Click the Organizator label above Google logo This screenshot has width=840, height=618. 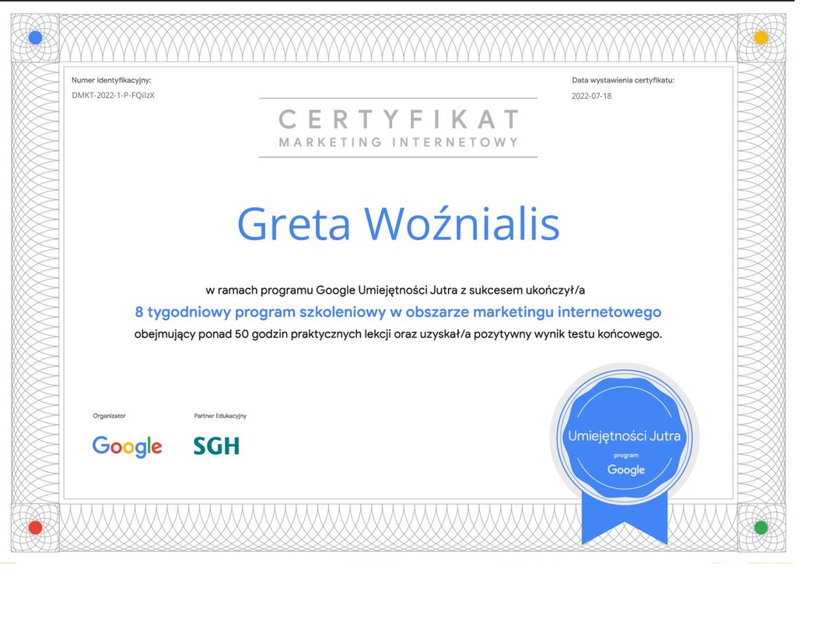tap(109, 416)
